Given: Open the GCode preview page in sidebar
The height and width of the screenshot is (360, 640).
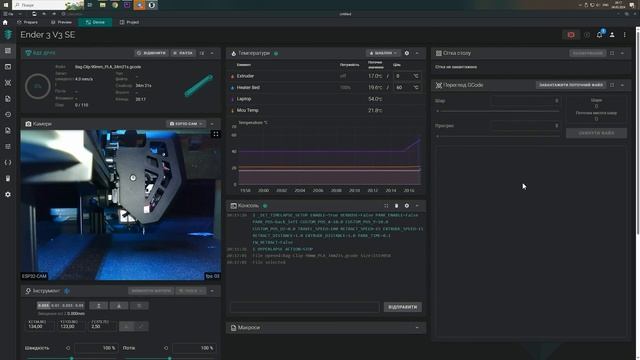Looking at the screenshot, I should click(x=8, y=83).
